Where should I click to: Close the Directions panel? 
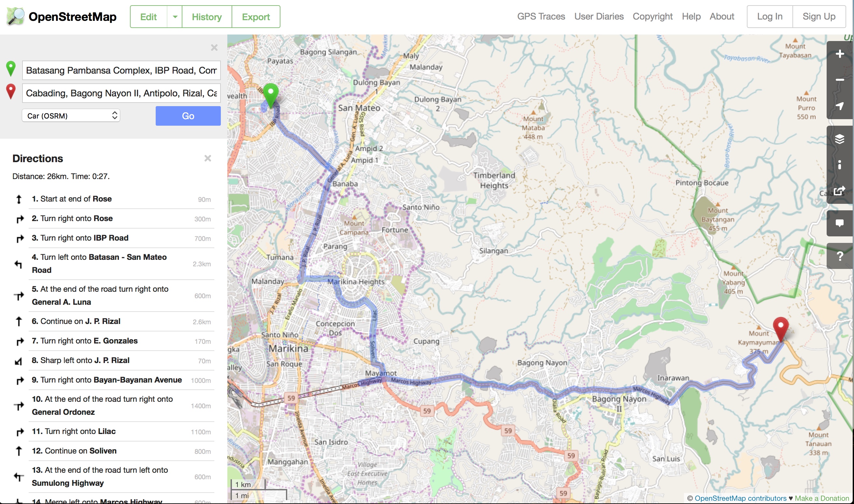click(207, 158)
